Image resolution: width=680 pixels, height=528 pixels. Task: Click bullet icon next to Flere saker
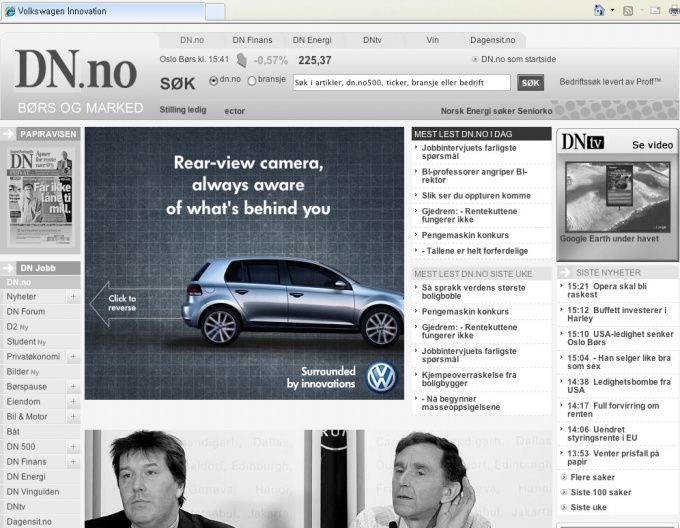pyautogui.click(x=564, y=477)
